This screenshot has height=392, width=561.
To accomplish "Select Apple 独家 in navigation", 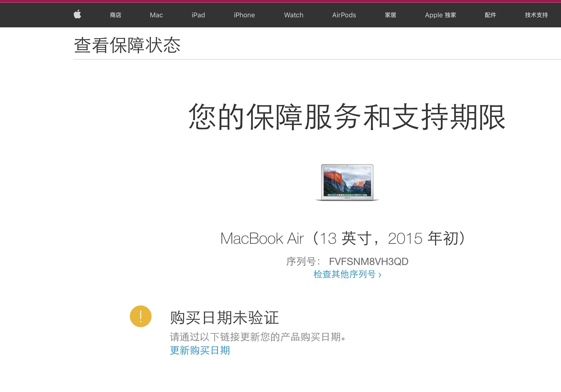I will click(x=440, y=15).
